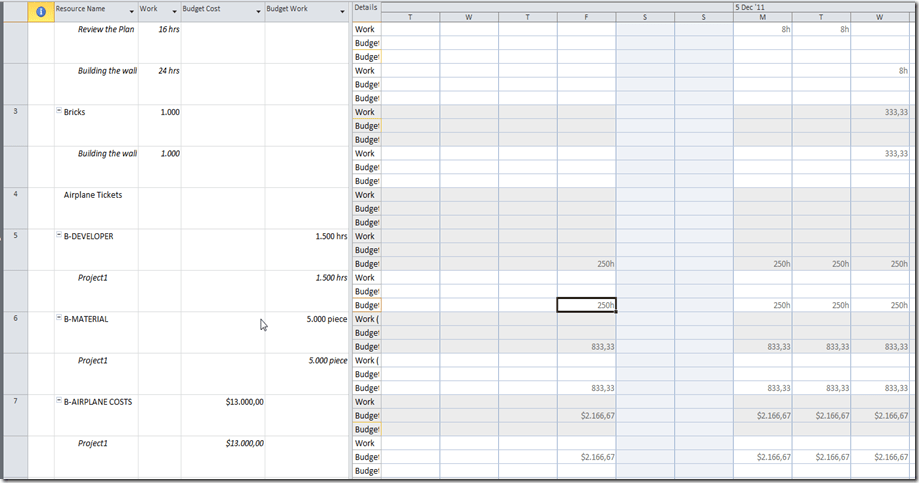Click the Details column header

[x=366, y=7]
